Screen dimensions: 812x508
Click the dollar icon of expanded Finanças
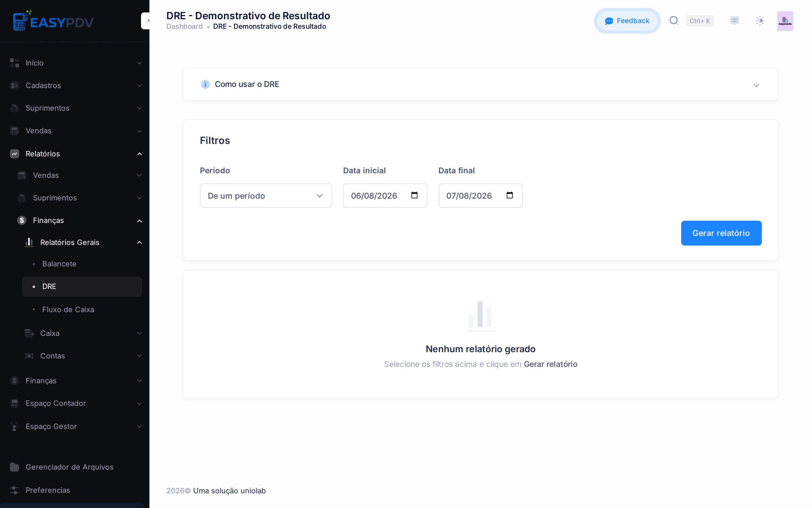pyautogui.click(x=22, y=220)
